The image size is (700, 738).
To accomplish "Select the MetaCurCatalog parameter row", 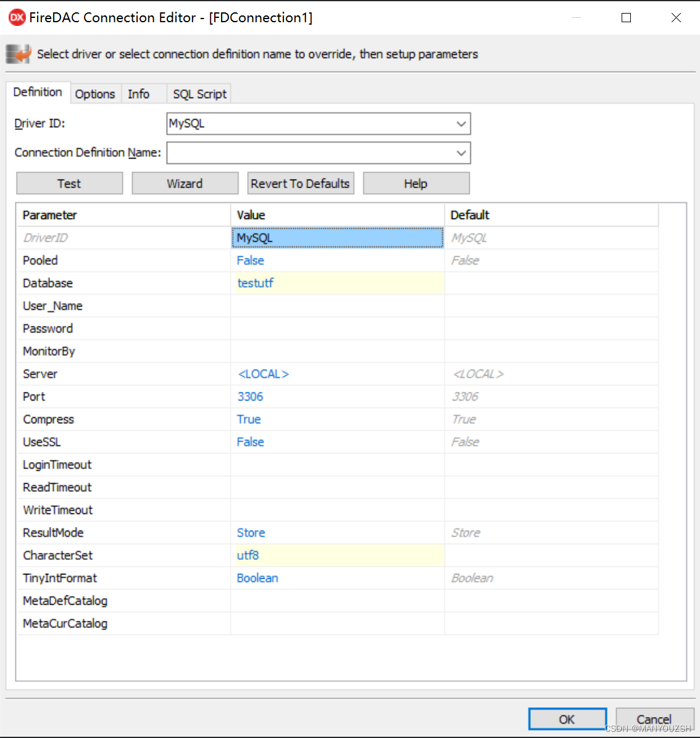I will coord(338,623).
